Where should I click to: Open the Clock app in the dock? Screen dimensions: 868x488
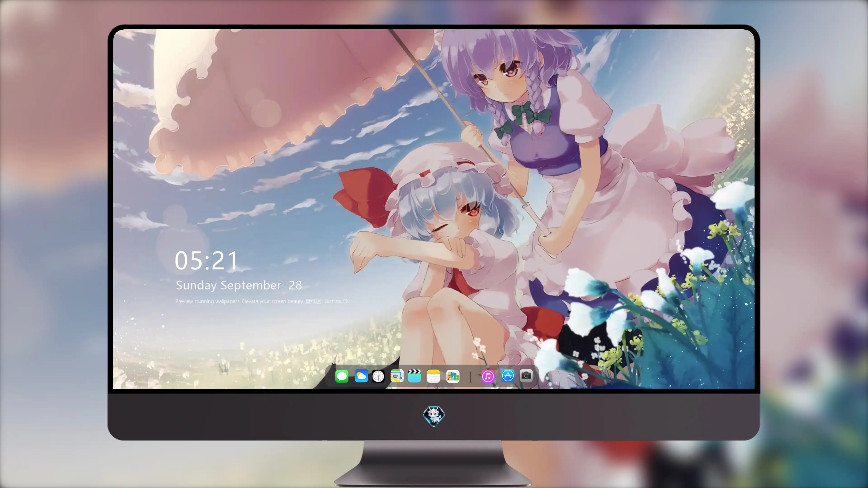click(378, 376)
